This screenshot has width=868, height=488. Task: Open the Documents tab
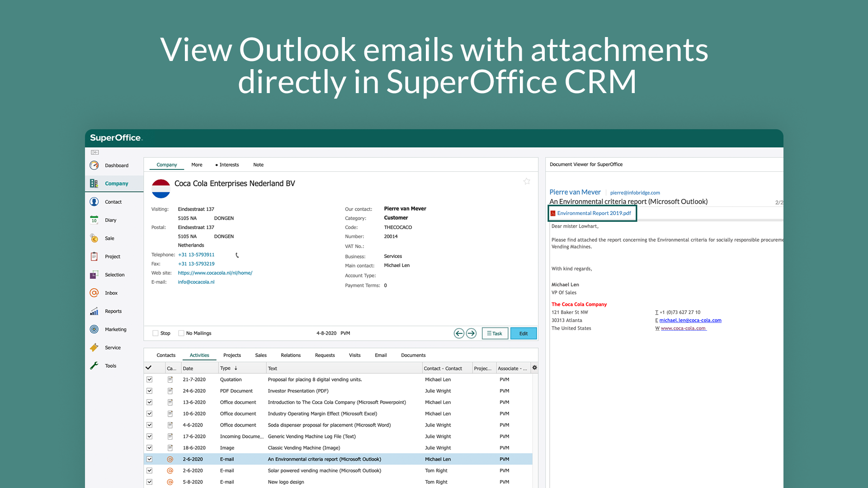[x=413, y=355]
